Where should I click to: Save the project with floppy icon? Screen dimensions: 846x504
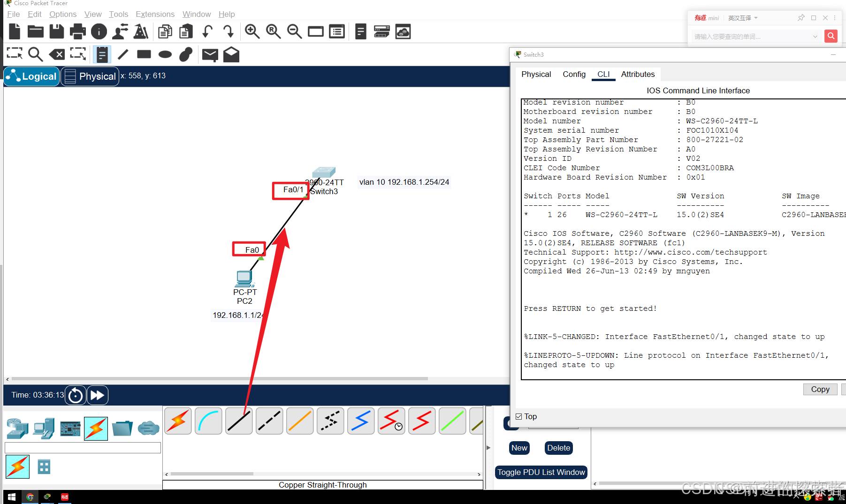click(57, 31)
